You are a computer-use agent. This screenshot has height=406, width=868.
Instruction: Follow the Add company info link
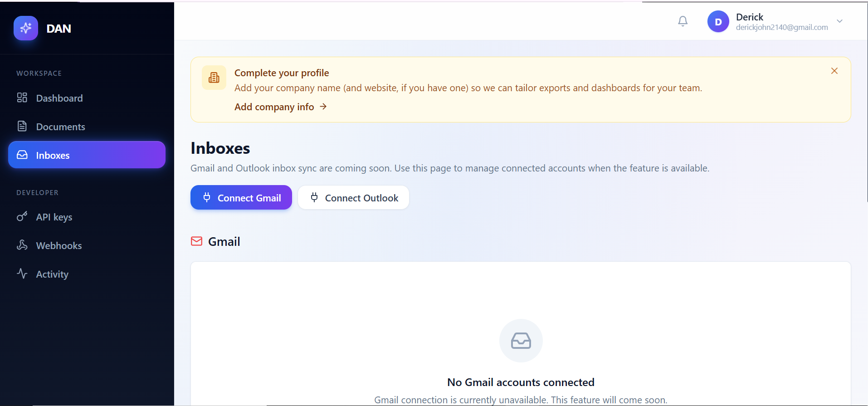tap(280, 107)
